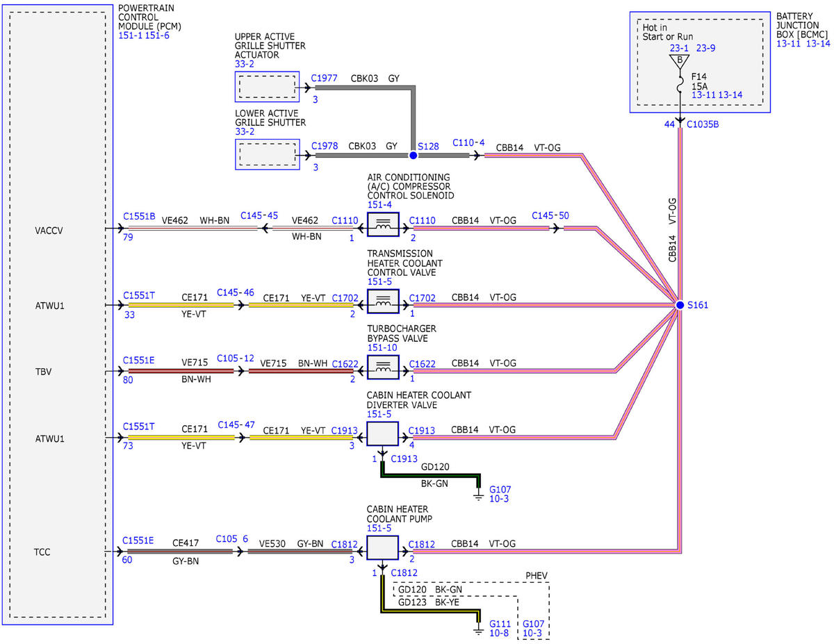Click the TBV pin label in PCM

coord(43,372)
